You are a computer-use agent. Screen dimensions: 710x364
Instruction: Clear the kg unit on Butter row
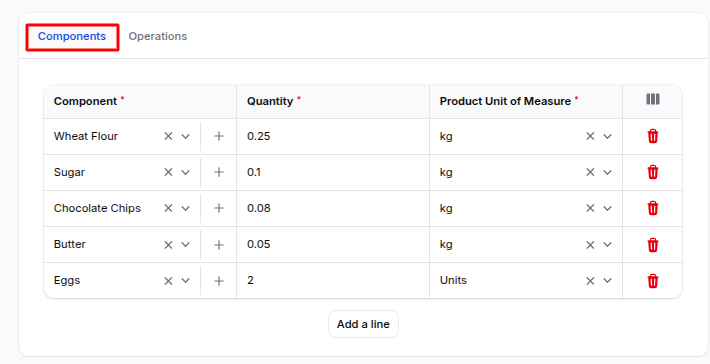pos(590,245)
